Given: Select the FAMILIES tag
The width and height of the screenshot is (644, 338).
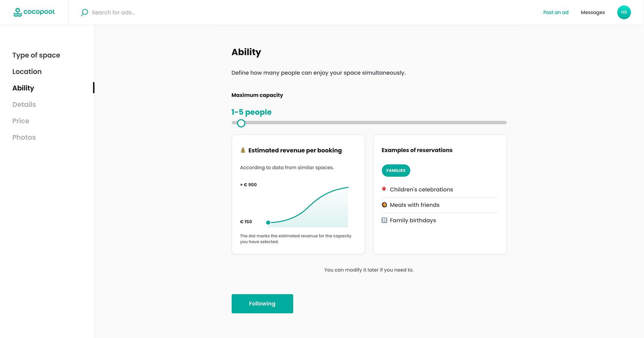Looking at the screenshot, I should click(x=396, y=170).
